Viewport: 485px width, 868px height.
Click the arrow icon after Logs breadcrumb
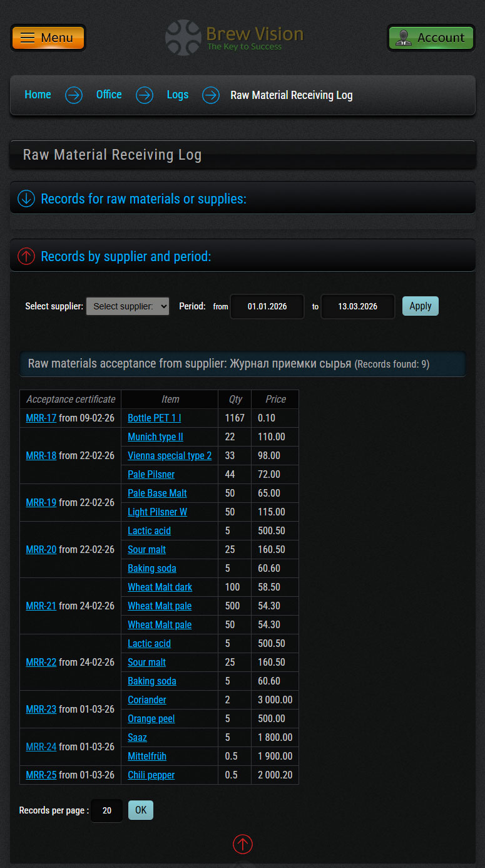211,95
